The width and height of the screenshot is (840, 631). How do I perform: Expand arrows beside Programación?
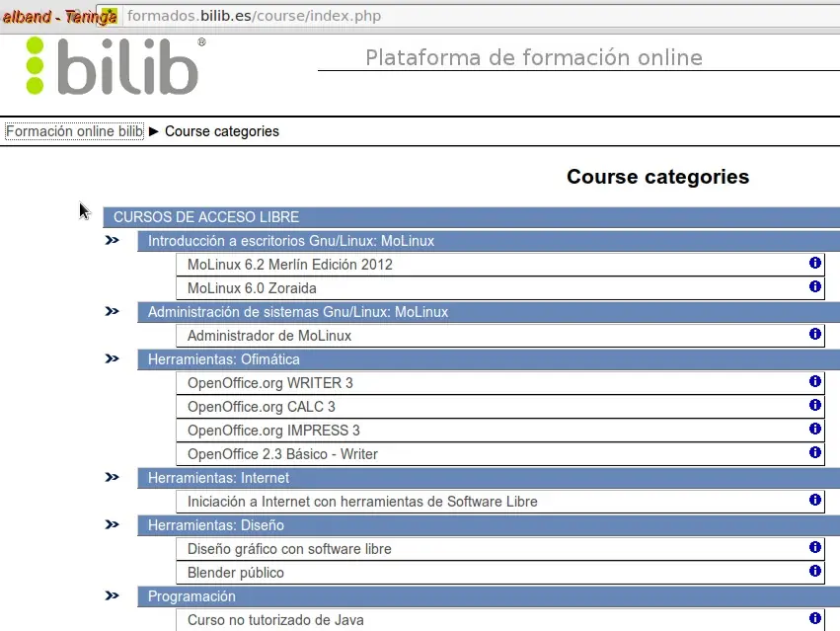point(112,595)
